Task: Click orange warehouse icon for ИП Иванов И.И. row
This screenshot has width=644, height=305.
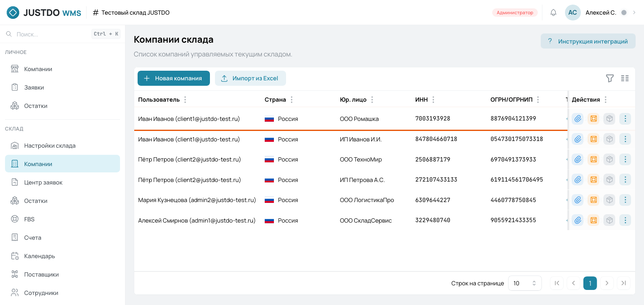Action: (x=593, y=139)
